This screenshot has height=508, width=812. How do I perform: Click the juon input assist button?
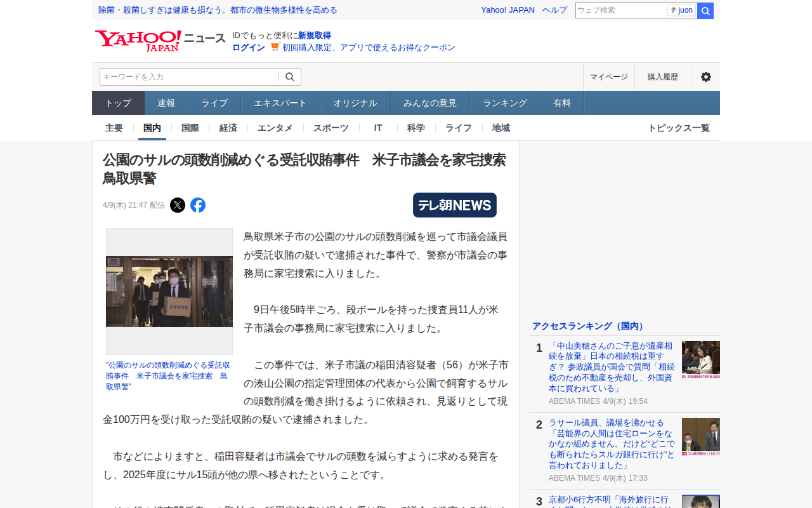point(682,10)
